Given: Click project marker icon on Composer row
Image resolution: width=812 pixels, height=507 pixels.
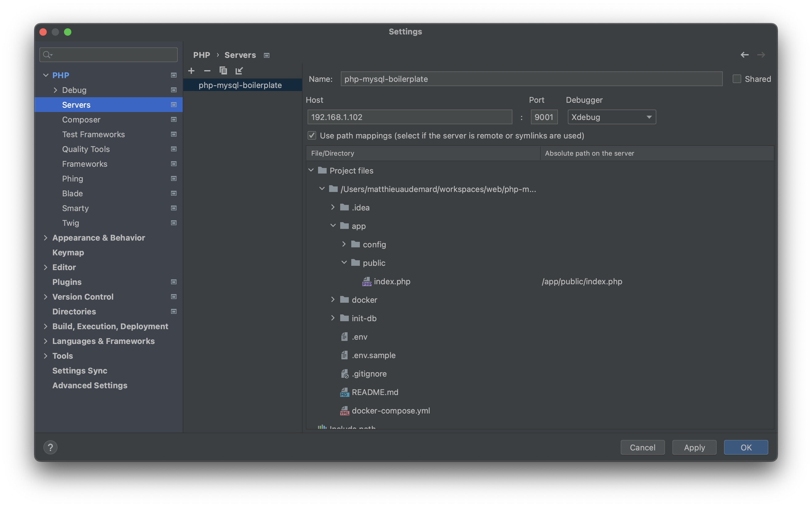Looking at the screenshot, I should coord(174,119).
